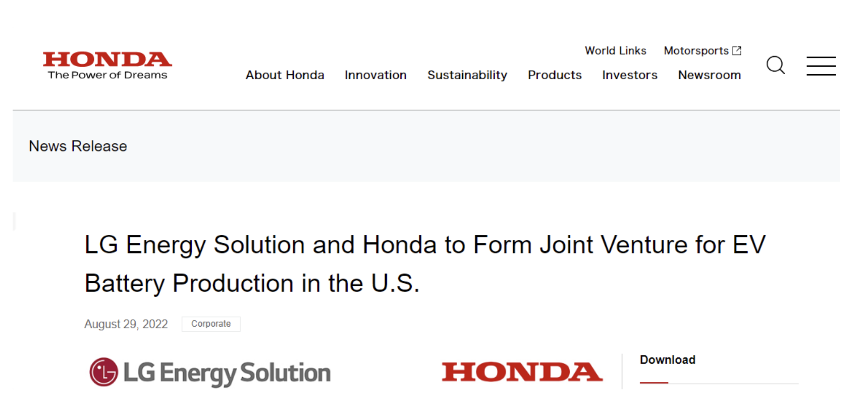
Task: Click the red Honda logo in article
Action: coord(522,372)
